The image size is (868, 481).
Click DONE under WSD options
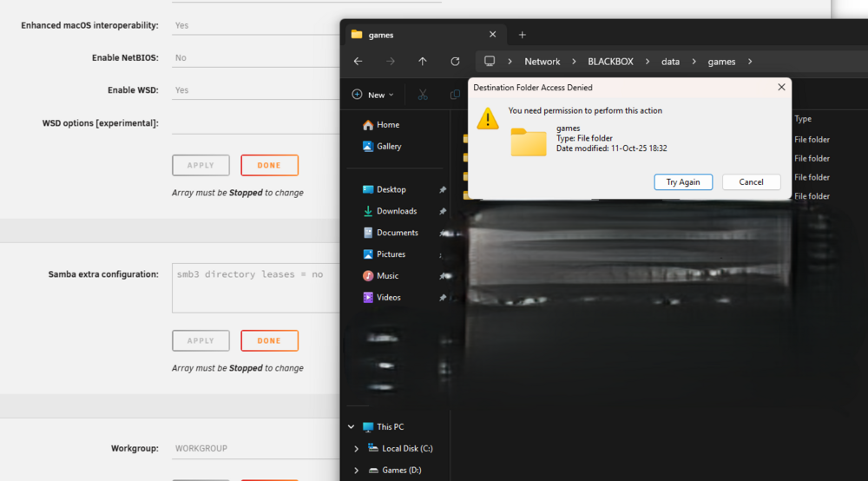click(270, 166)
